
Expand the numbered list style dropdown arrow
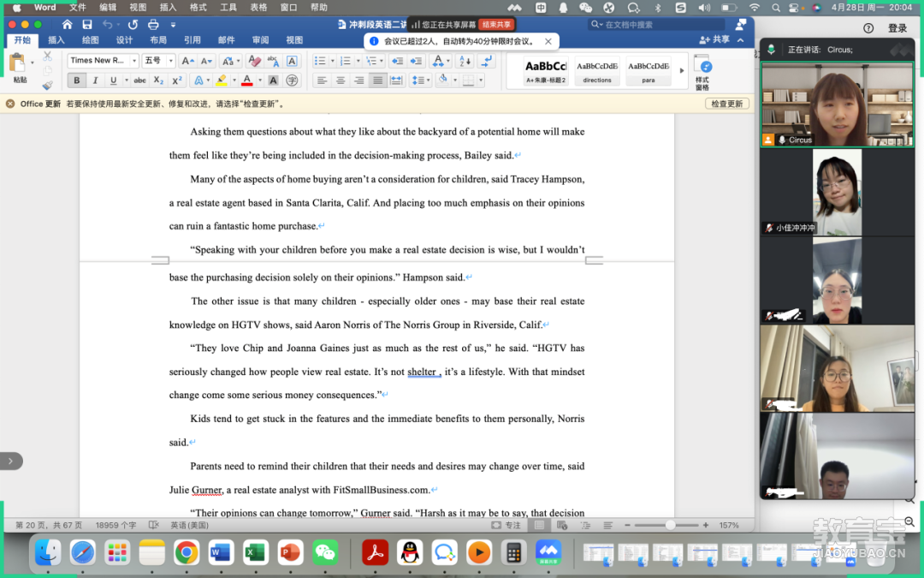pos(358,61)
